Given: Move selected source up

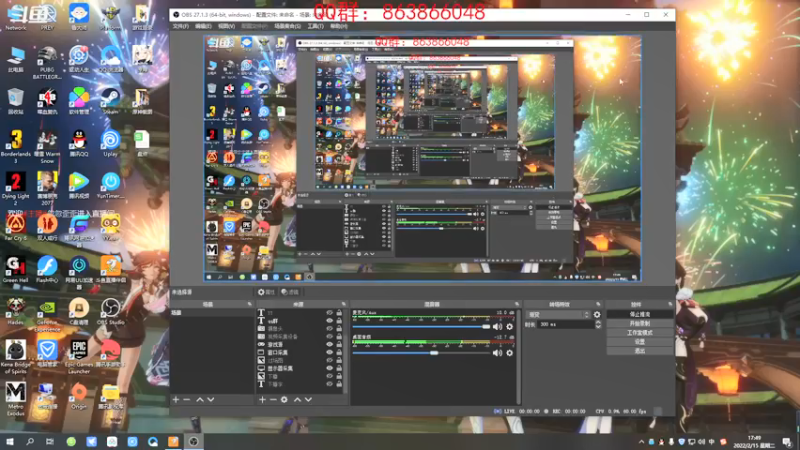Looking at the screenshot, I should [297, 399].
